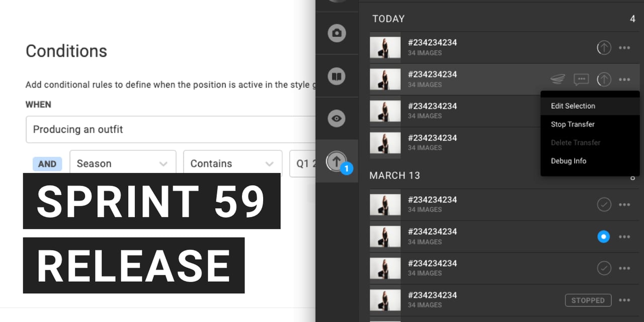Open the camera capture sidebar icon
Viewport: 644px width, 322px height.
tap(337, 33)
